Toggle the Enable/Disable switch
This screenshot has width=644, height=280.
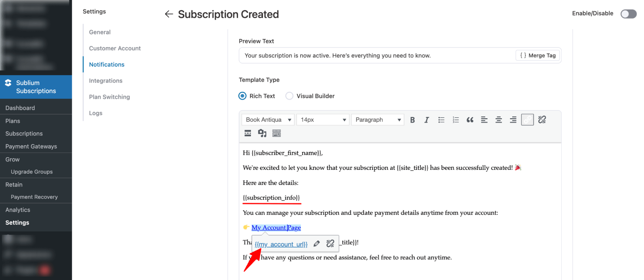coord(629,14)
